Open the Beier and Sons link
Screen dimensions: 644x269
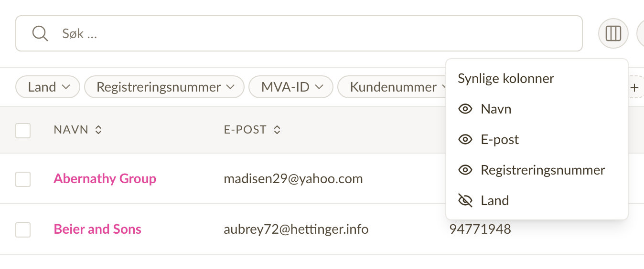click(97, 229)
